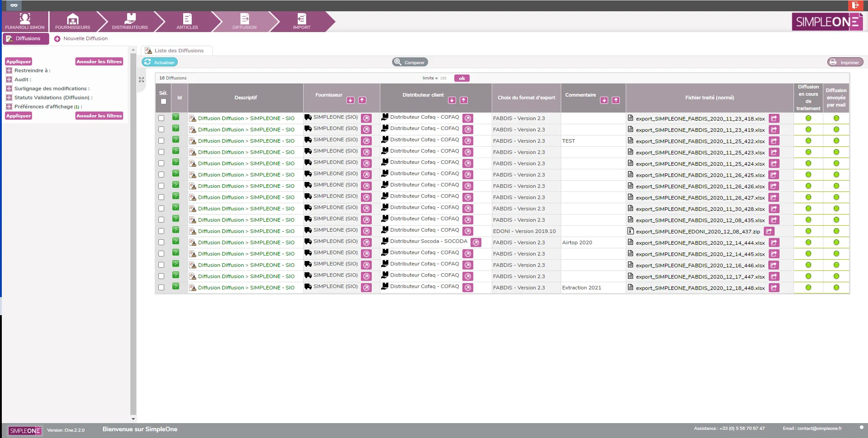
Task: Click the limite value input field
Action: point(445,78)
